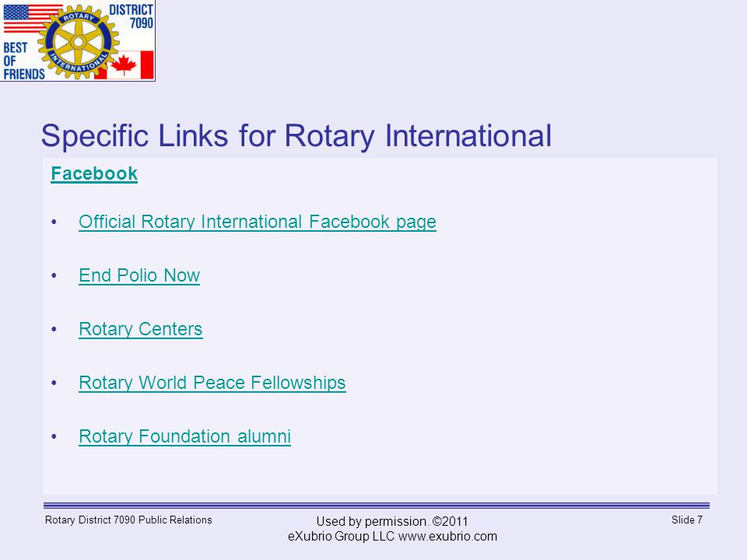Click footer text Rotary District 7090 Public Relations
Image resolution: width=747 pixels, height=560 pixels.
pyautogui.click(x=128, y=520)
